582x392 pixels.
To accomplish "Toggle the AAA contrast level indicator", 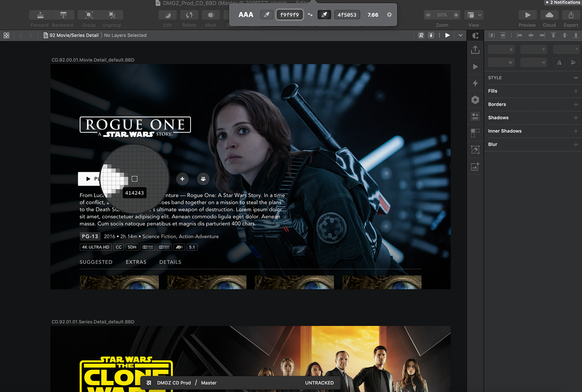I will click(246, 15).
